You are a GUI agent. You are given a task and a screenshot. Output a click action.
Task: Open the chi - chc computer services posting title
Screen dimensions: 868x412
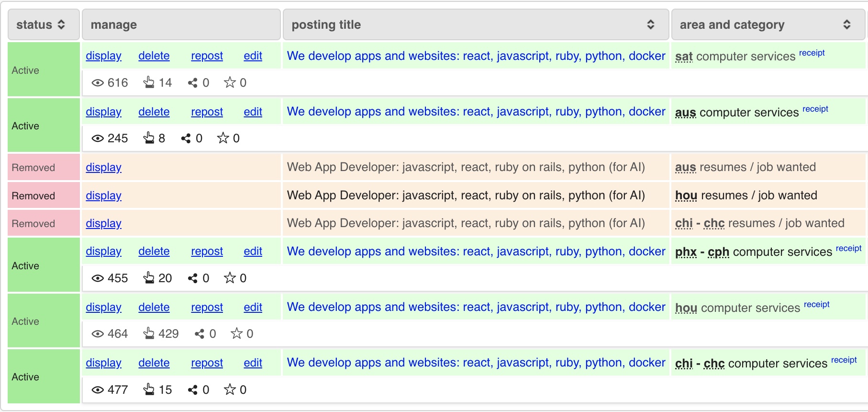coord(476,363)
